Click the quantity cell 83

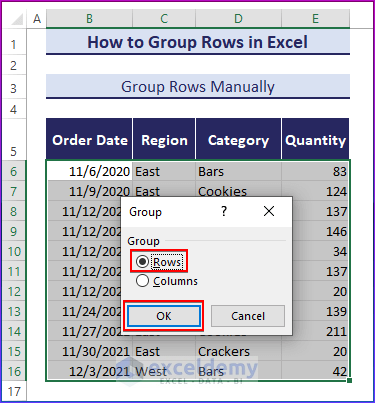tap(315, 171)
